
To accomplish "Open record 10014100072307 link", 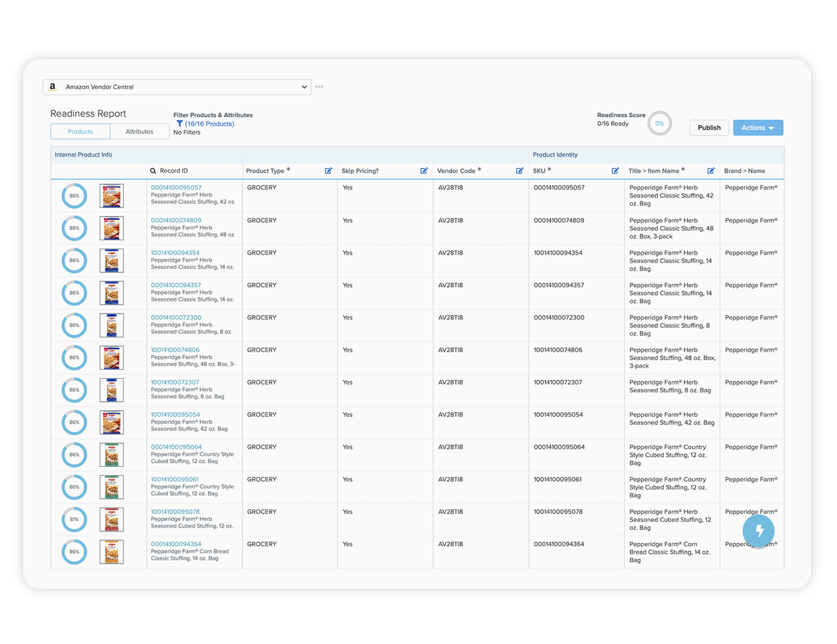I will [175, 382].
